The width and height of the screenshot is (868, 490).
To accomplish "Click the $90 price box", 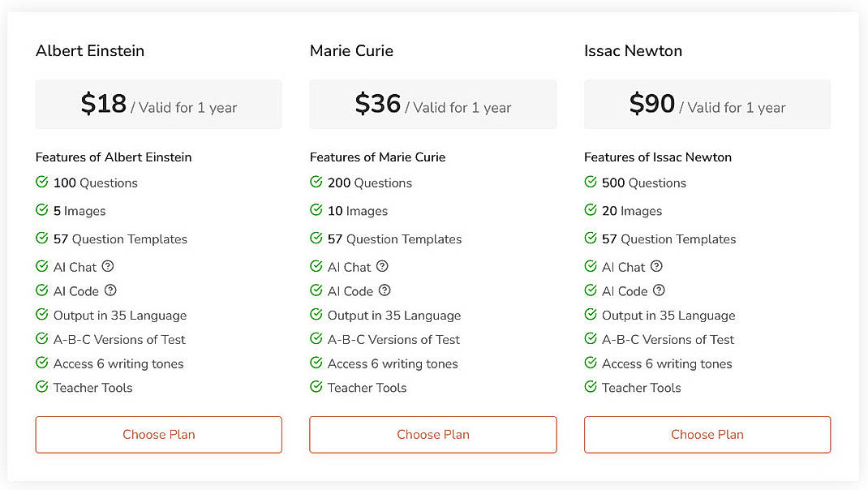I will [x=707, y=104].
